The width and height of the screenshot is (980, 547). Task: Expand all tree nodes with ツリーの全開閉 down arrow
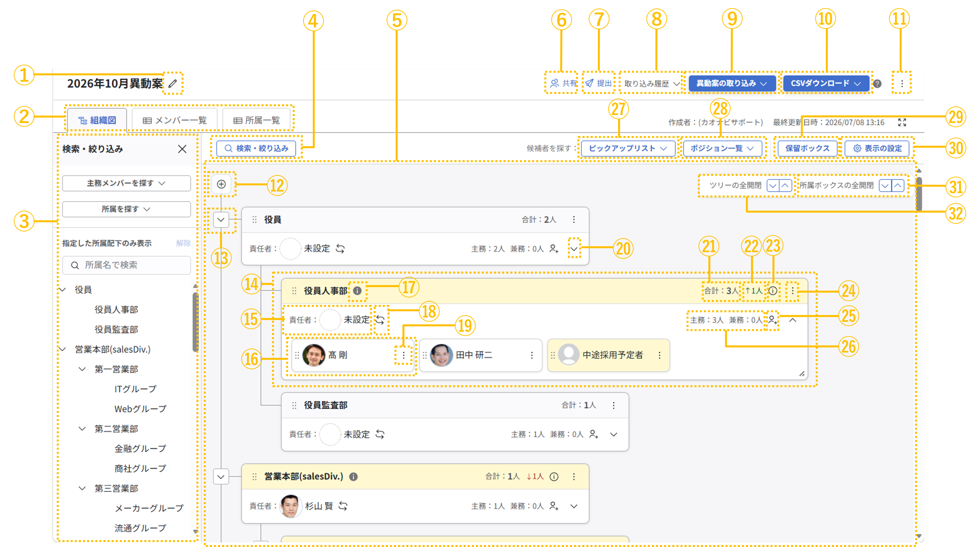772,186
